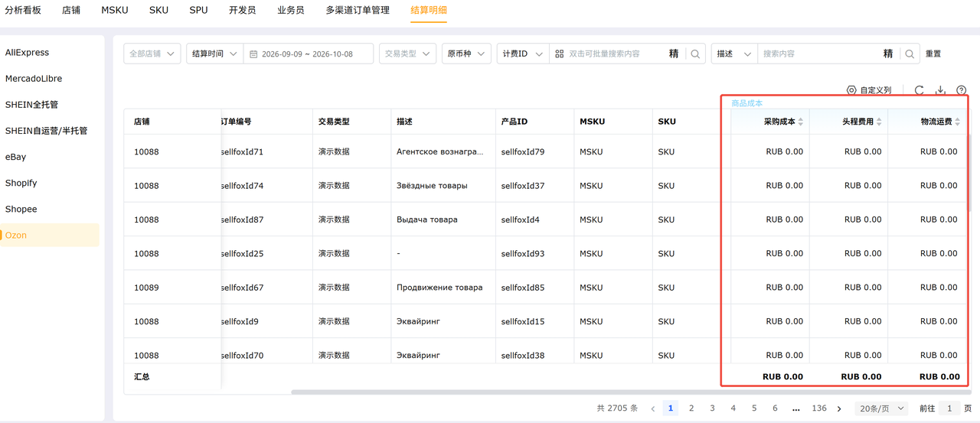Open the 交易类型 dropdown
The width and height of the screenshot is (980, 423).
(407, 54)
